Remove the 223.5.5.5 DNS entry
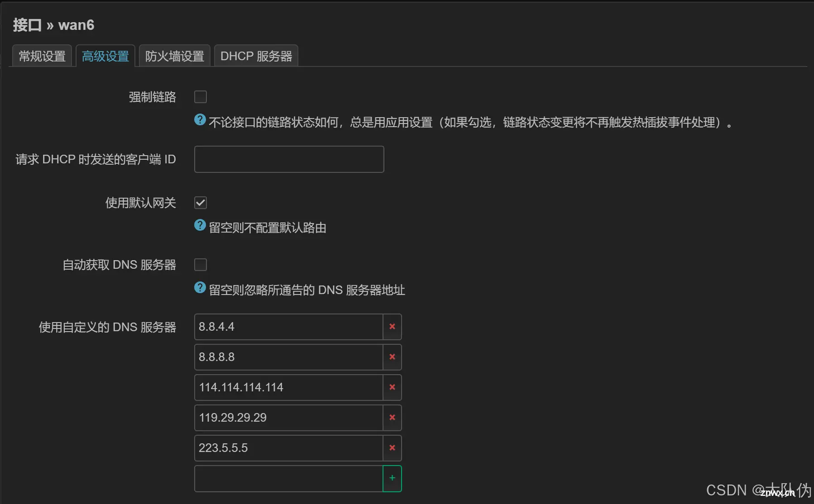Screen dimensions: 814x504 coord(392,448)
